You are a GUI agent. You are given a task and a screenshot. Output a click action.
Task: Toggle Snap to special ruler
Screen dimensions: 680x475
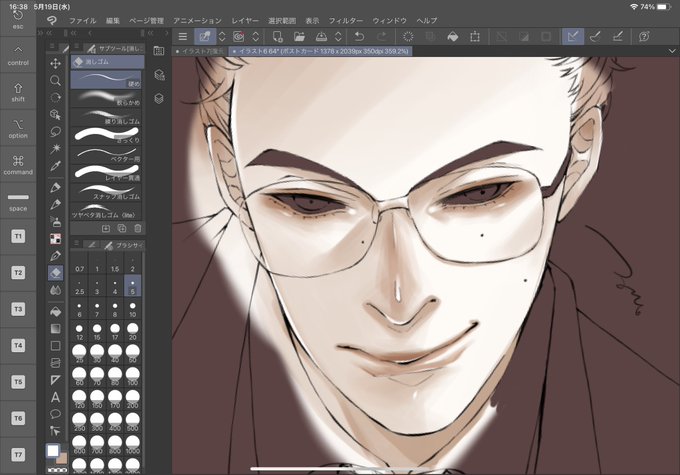[595, 37]
